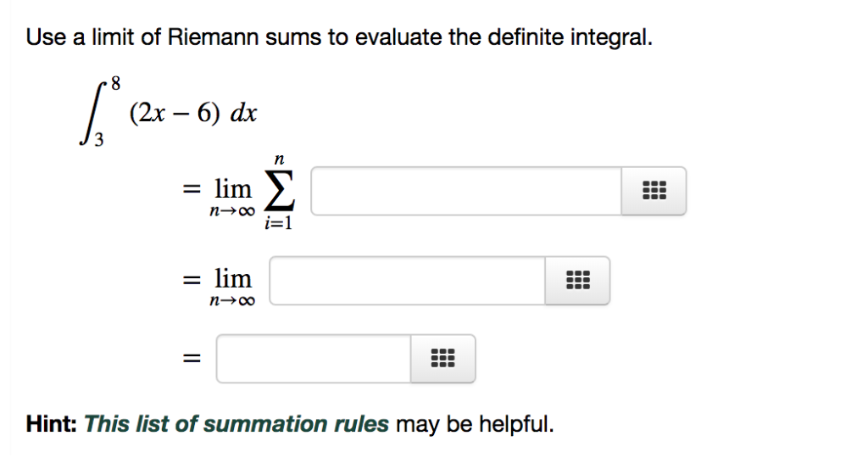The image size is (868, 475).
Task: Click the 'n' above the sigma
Action: (279, 159)
